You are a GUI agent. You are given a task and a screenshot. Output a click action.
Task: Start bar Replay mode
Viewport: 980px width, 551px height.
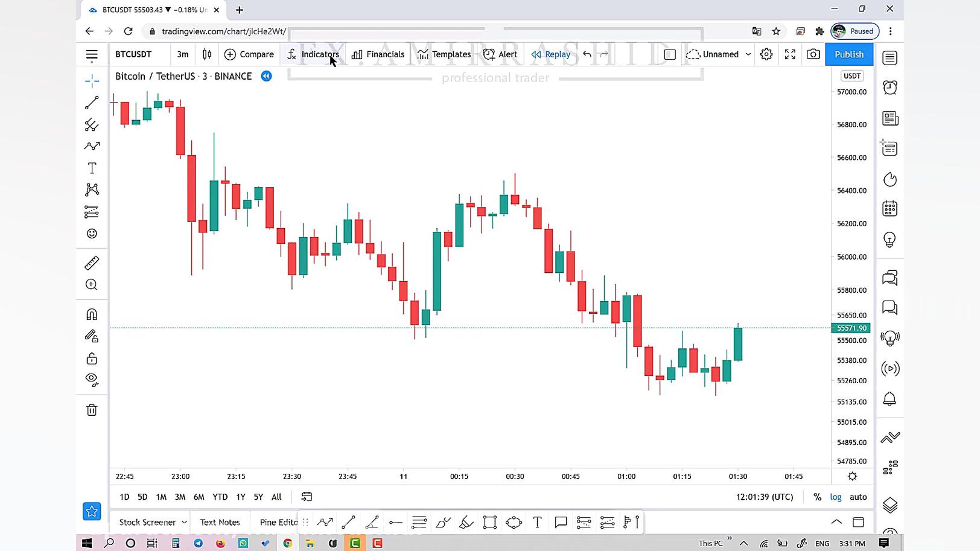(550, 54)
